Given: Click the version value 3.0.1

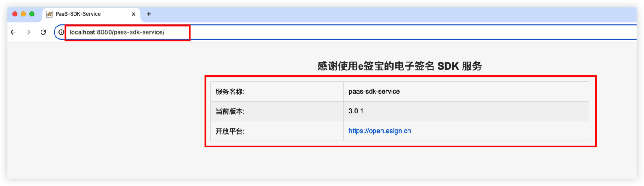Looking at the screenshot, I should click(356, 111).
